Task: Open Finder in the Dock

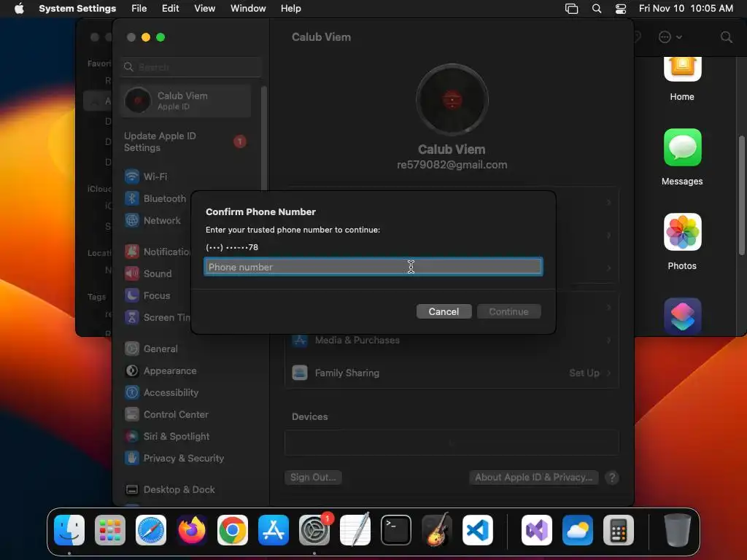Action: [69, 530]
